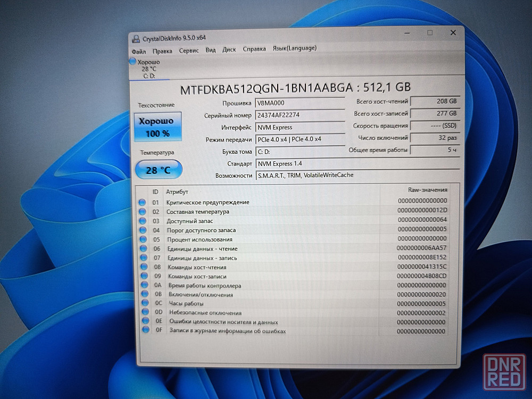The image size is (532, 399).
Task: Click raw value 0000000041315C
Action: point(422,267)
